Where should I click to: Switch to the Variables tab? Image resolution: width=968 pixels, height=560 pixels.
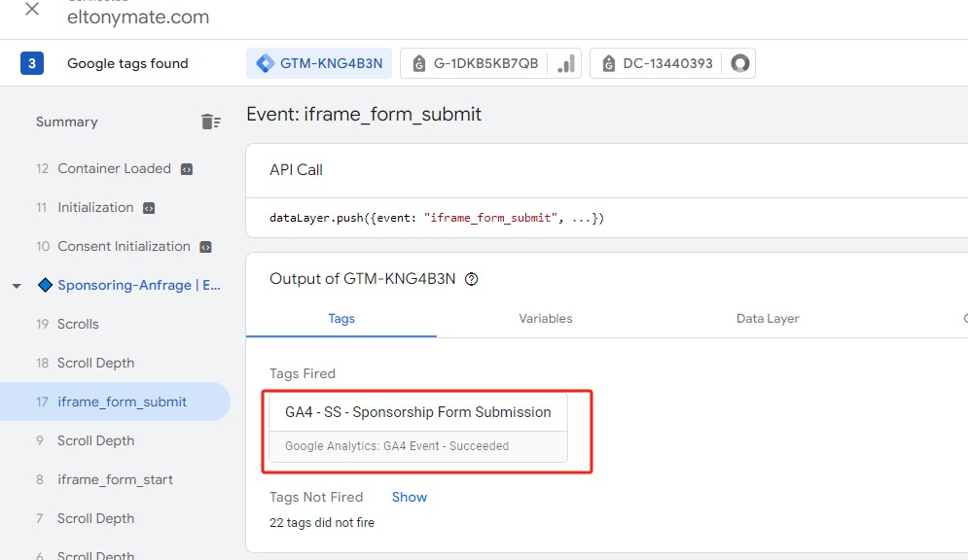point(545,318)
